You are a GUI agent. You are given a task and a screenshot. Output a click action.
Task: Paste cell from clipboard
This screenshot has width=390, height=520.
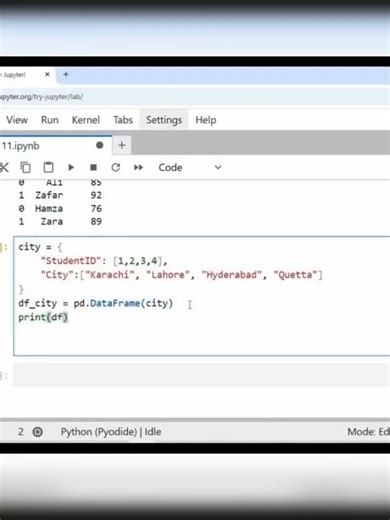pos(48,167)
